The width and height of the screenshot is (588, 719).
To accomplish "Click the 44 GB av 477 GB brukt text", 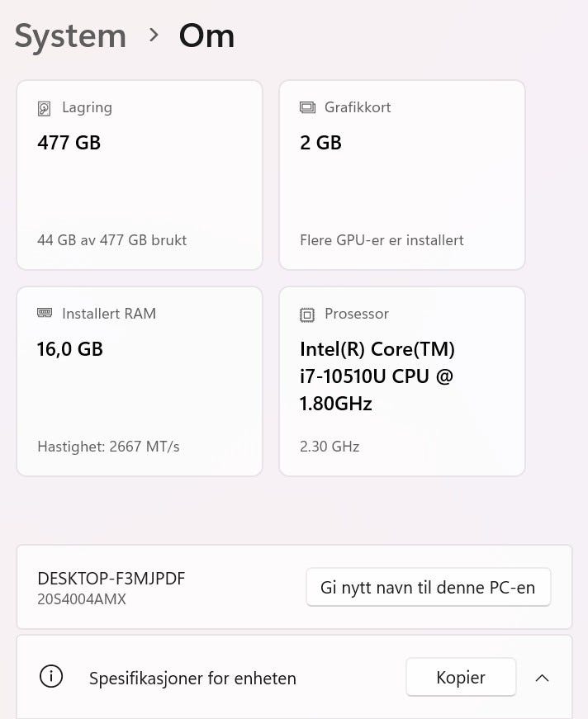I will click(x=111, y=240).
